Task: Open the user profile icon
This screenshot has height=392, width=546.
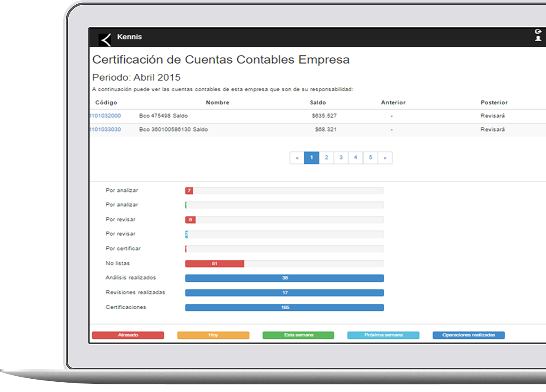Action: pyautogui.click(x=538, y=39)
